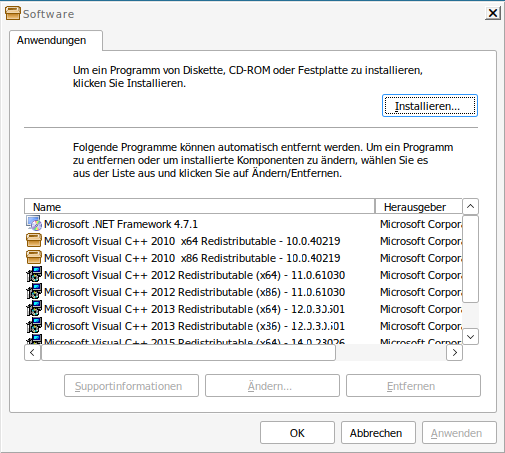The image size is (505, 453).
Task: Click the Supportinformationen button
Action: tap(131, 386)
